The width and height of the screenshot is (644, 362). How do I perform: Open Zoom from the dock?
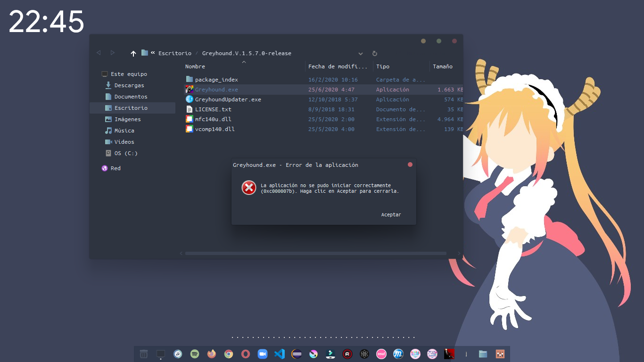coord(263,354)
